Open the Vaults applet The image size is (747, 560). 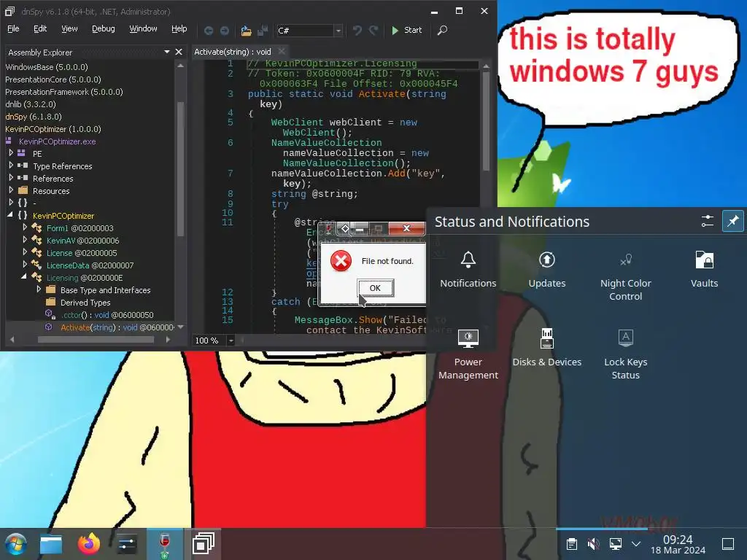[704, 270]
